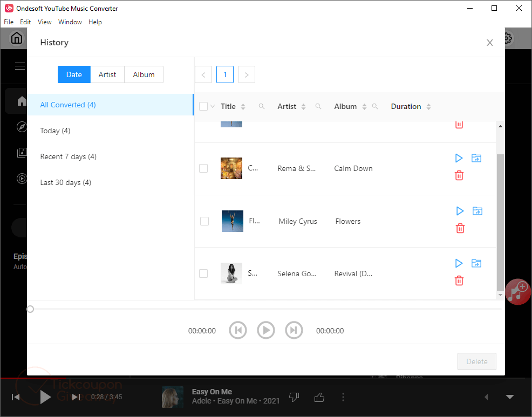Open more options for Easy On Me
This screenshot has height=417, width=532.
click(x=343, y=397)
